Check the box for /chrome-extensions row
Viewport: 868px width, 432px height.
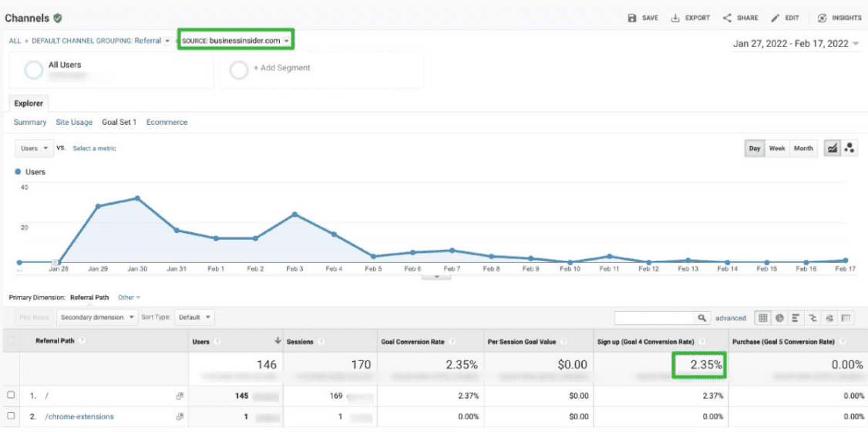click(11, 416)
